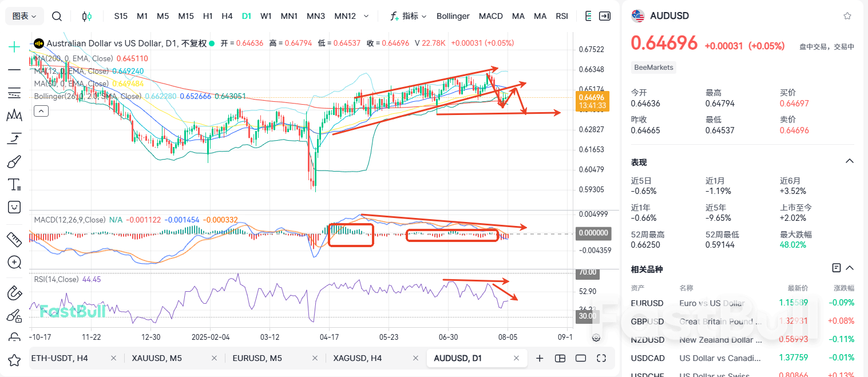Viewport: 868px width, 377px height.
Task: Add the Bollinger indicator
Action: point(453,16)
